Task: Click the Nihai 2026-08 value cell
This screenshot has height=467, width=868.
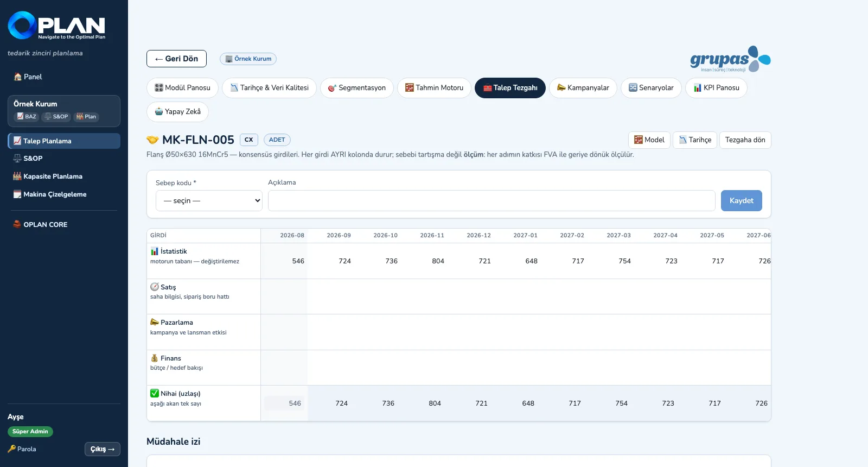Action: point(284,403)
